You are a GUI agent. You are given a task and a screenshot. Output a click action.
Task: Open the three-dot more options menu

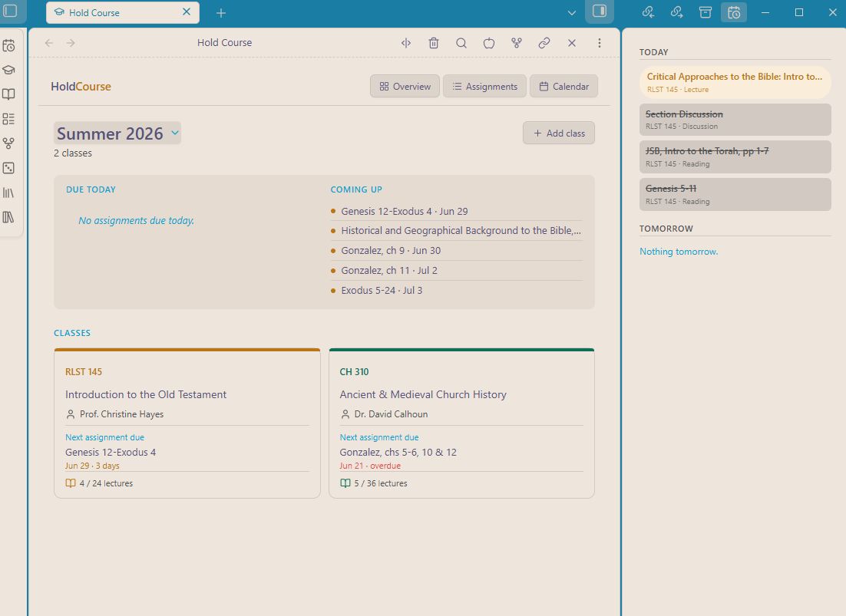[x=600, y=43]
